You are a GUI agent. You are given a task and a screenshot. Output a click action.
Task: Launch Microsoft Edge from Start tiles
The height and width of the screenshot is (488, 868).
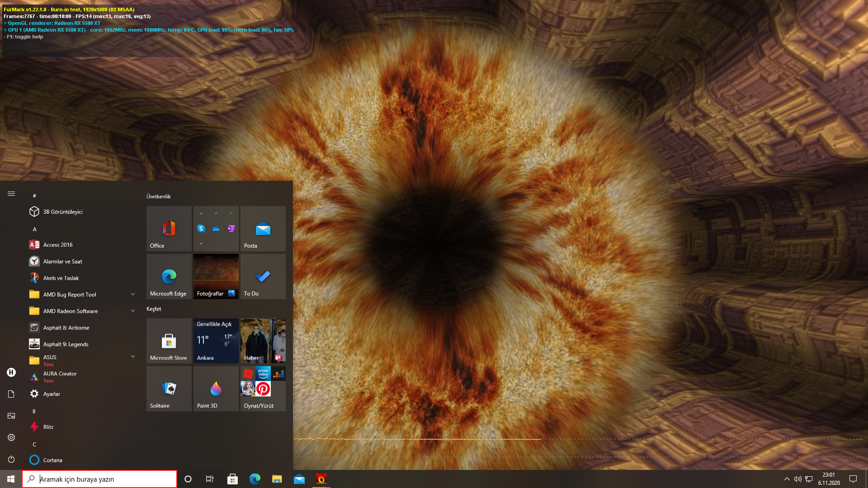[x=169, y=277]
